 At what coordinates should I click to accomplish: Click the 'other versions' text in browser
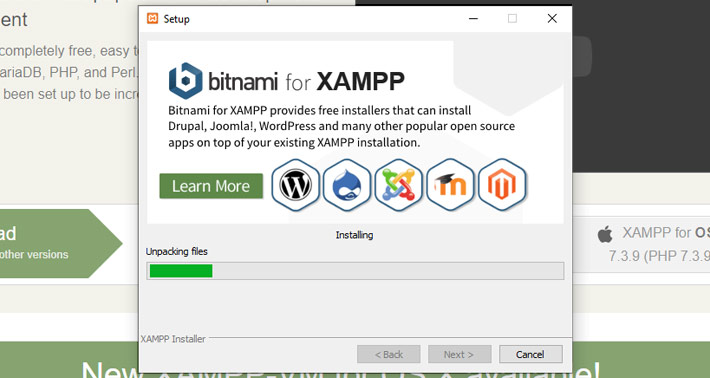[x=34, y=254]
